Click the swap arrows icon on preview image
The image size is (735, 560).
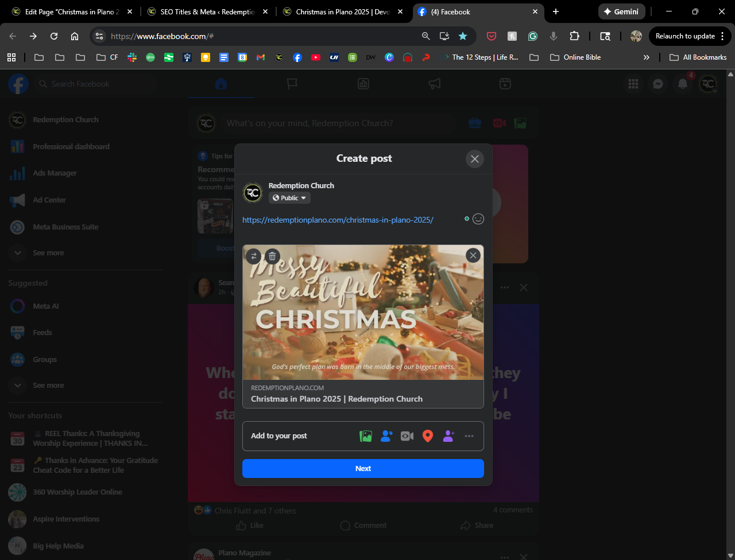coord(254,256)
